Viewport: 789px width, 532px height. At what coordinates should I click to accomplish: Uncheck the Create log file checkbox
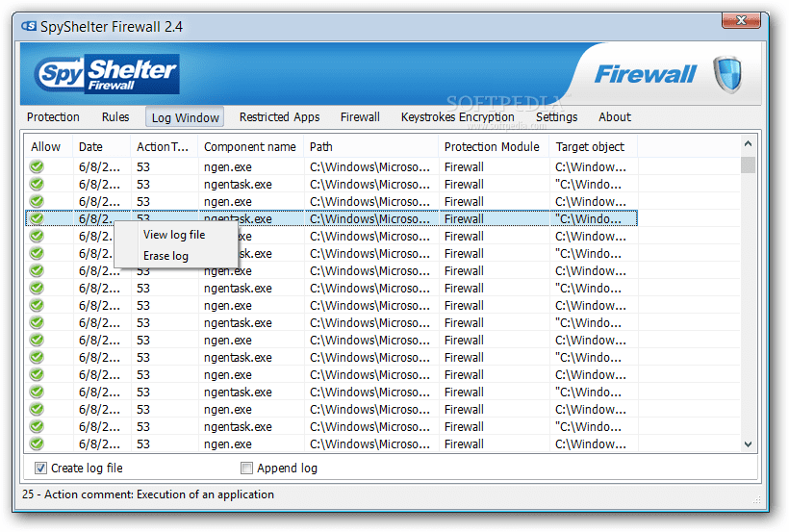[x=40, y=469]
